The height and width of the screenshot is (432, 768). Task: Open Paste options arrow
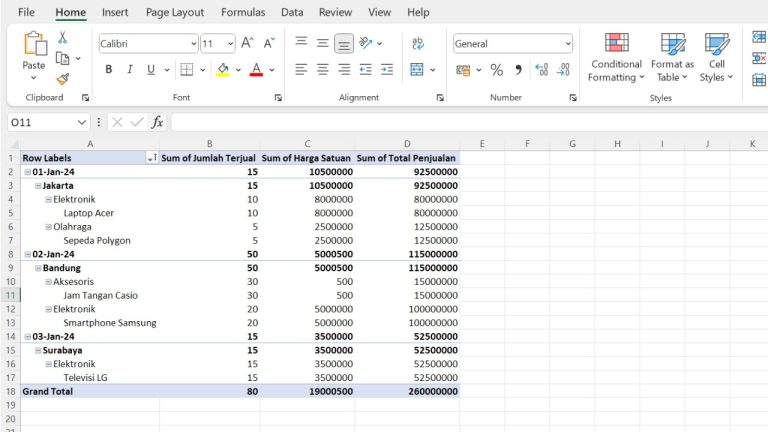coord(33,78)
